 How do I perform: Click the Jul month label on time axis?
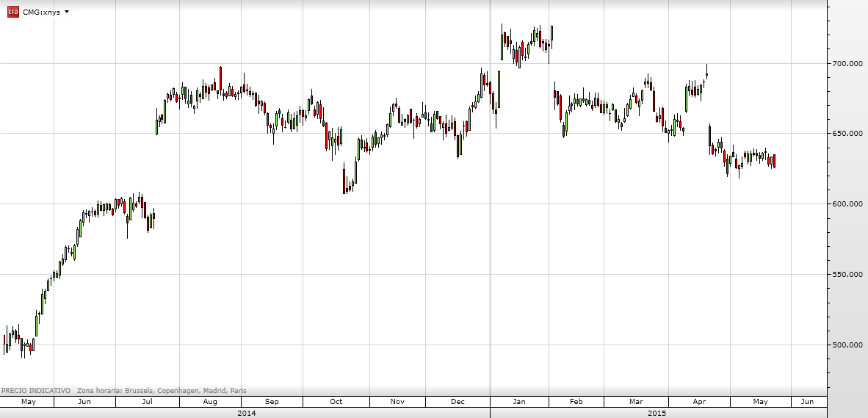[x=148, y=401]
